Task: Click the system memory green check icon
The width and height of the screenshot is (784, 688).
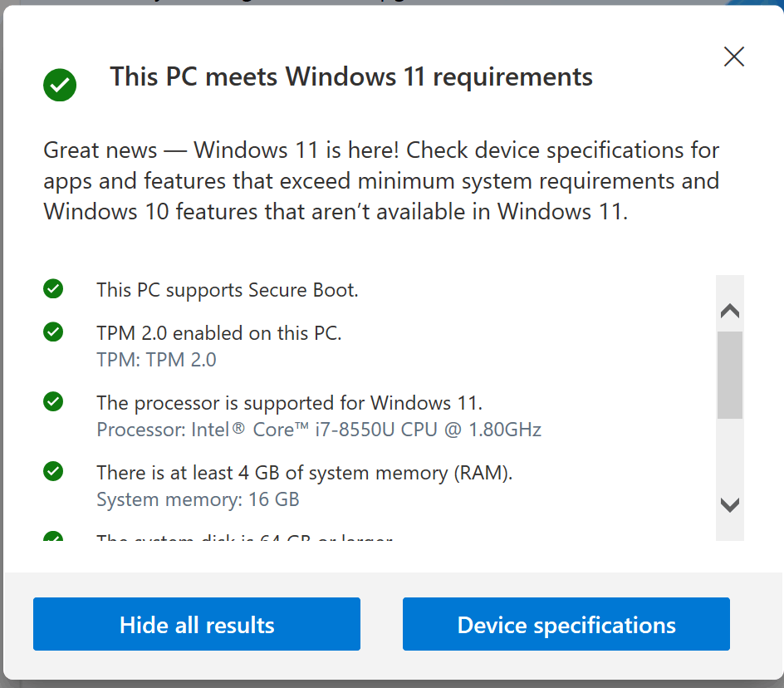Action: coord(53,471)
